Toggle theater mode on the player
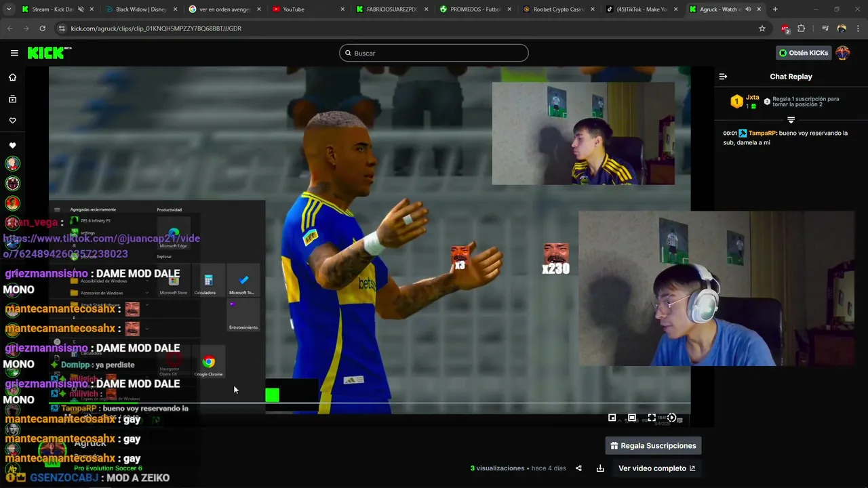 631,418
